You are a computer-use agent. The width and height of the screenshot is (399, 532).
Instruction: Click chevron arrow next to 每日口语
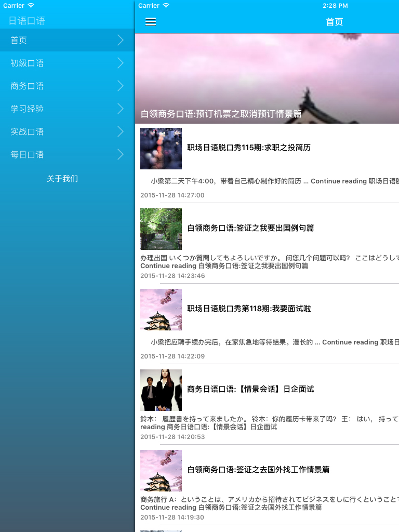coord(121,154)
